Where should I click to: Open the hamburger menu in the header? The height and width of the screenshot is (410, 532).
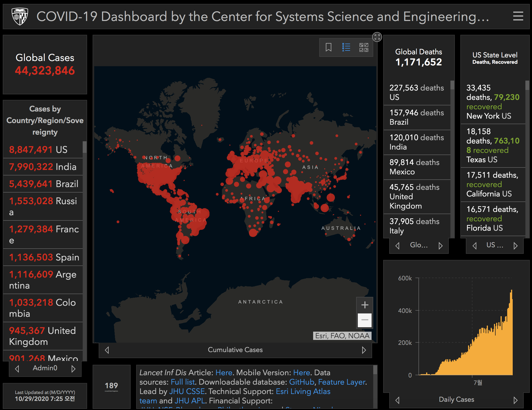[x=518, y=16]
